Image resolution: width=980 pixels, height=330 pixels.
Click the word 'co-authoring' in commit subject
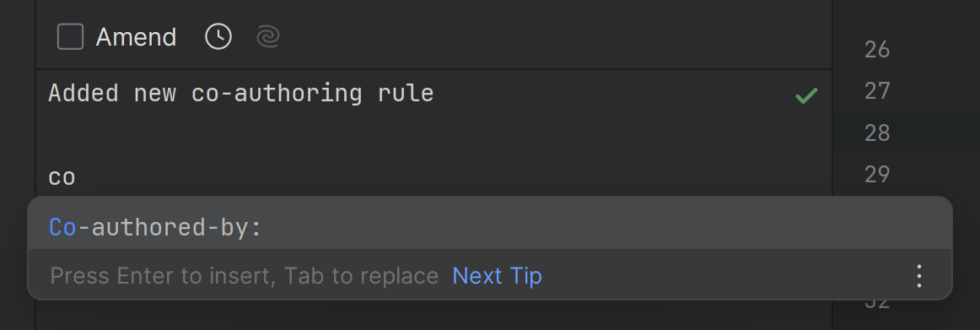(x=277, y=94)
